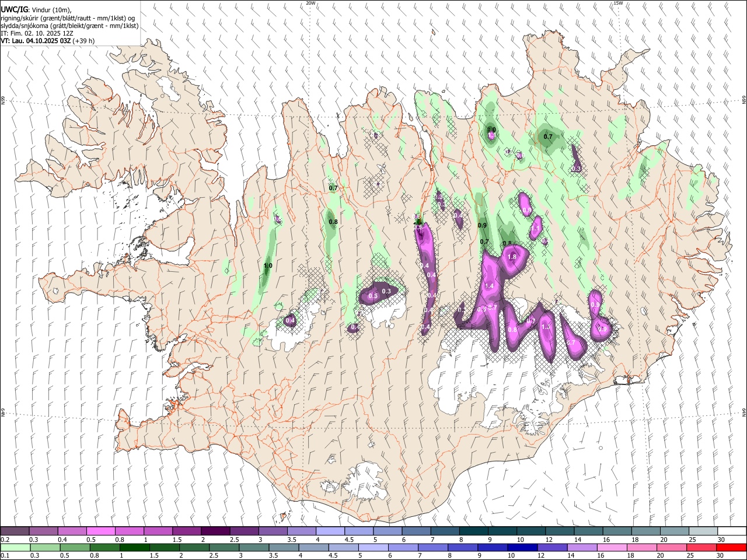
Task: Select the pink 16–18 rain swatch
Action: click(613, 547)
